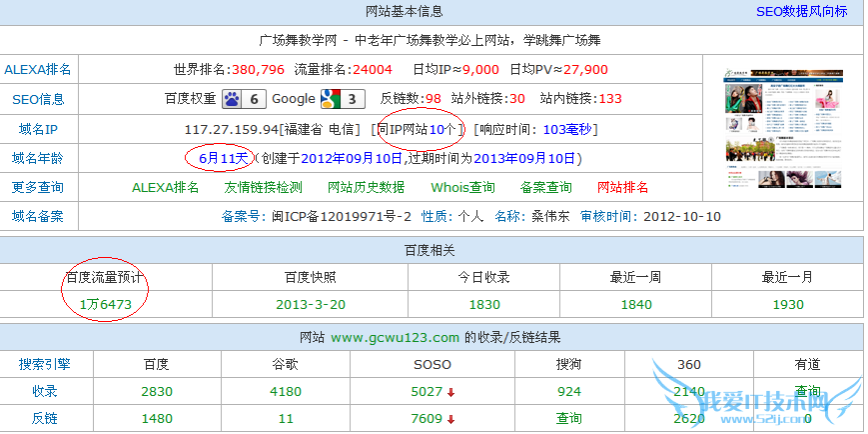Open Baidu snapshot date 2013-3-20
Image resolution: width=868 pixels, height=434 pixels.
[310, 304]
